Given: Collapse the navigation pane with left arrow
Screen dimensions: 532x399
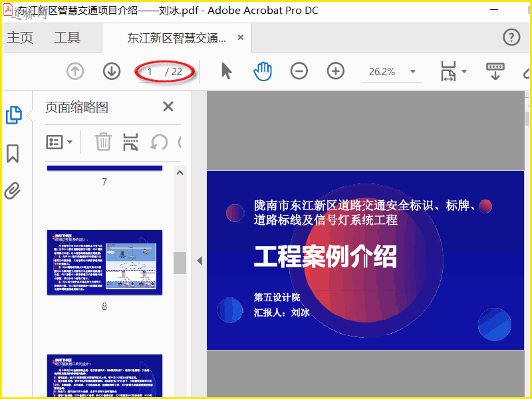Looking at the screenshot, I should (x=200, y=261).
